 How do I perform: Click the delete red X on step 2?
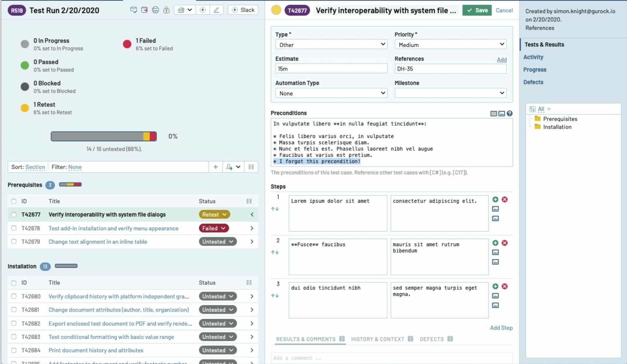[504, 243]
